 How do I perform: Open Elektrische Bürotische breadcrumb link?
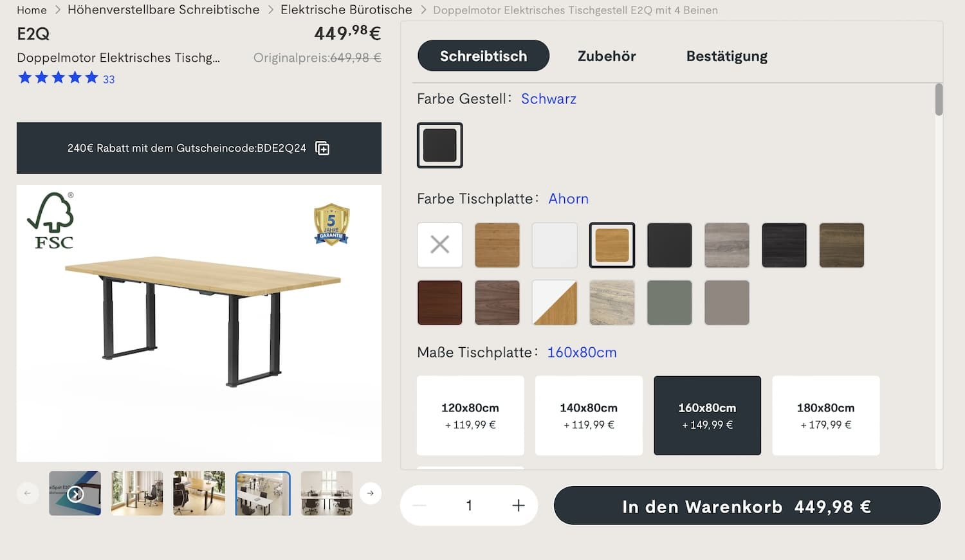pyautogui.click(x=346, y=10)
